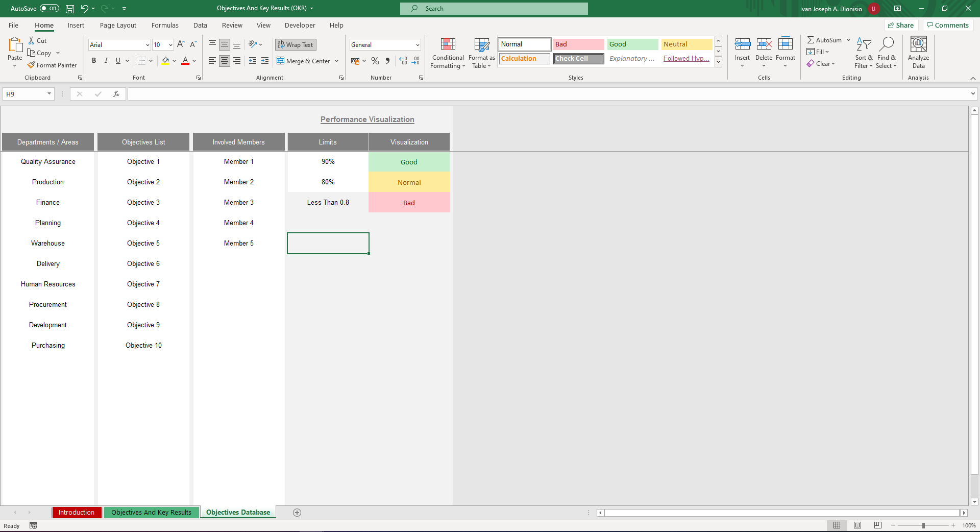Open the Formulas ribbon tab

tap(165, 26)
